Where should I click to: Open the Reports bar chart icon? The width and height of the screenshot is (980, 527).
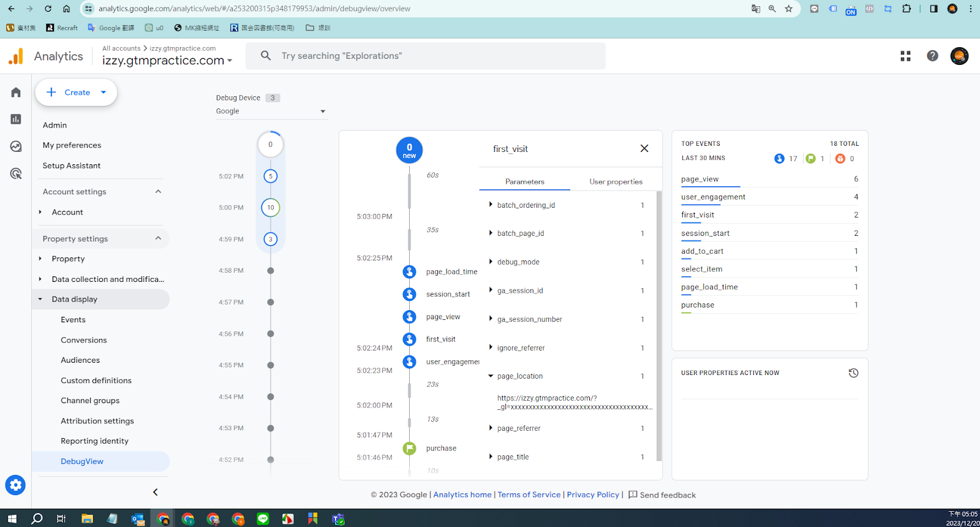click(x=16, y=119)
